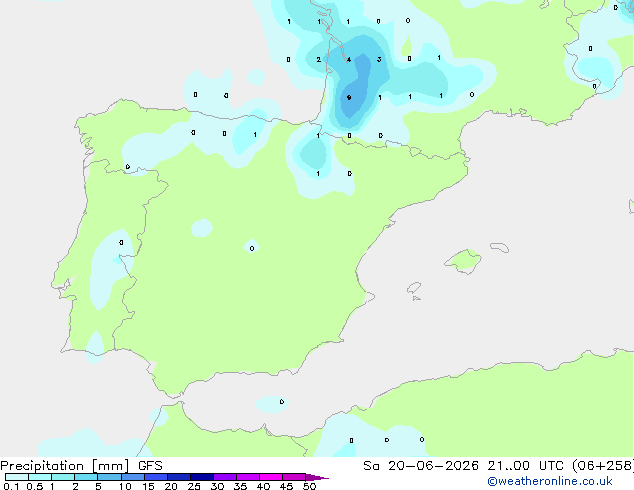
Task: Click the above-50 mm arrow tip of legend
Action: point(317,477)
